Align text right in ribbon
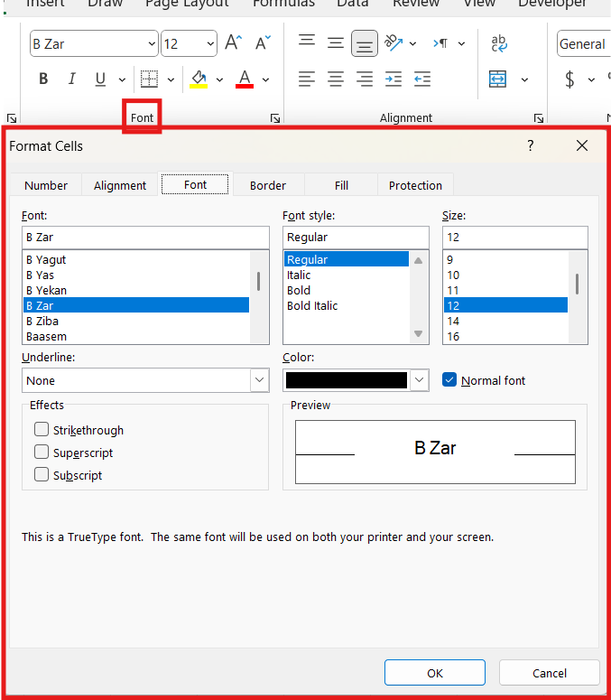 (365, 79)
